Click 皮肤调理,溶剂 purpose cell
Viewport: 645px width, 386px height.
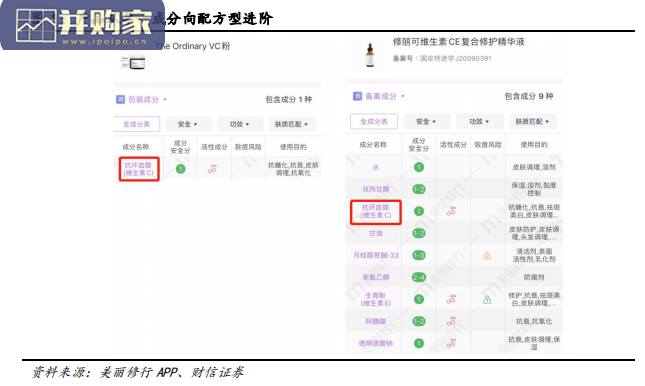(534, 167)
